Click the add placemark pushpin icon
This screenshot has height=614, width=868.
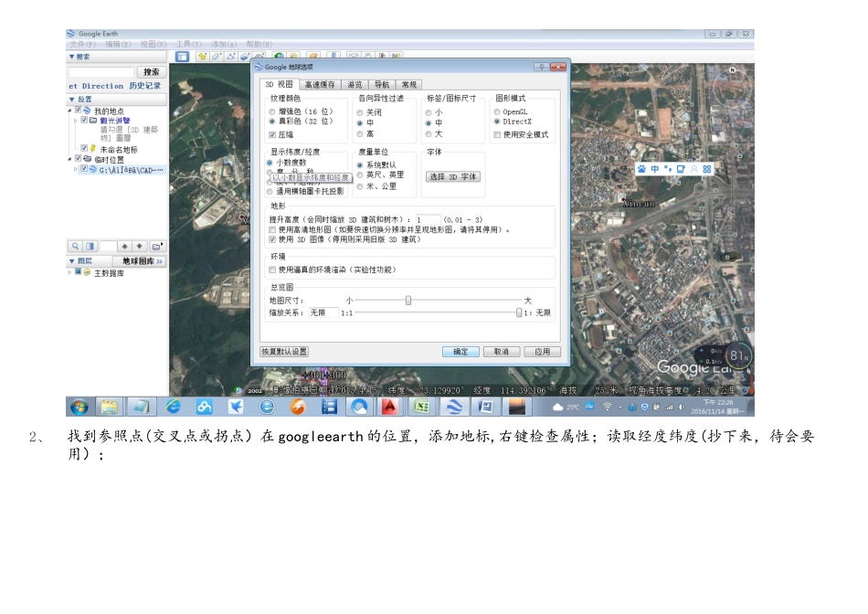[x=203, y=57]
